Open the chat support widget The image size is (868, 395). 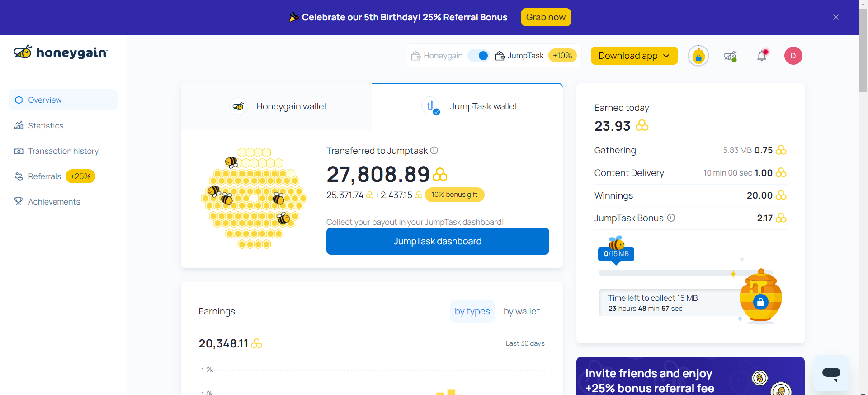831,373
